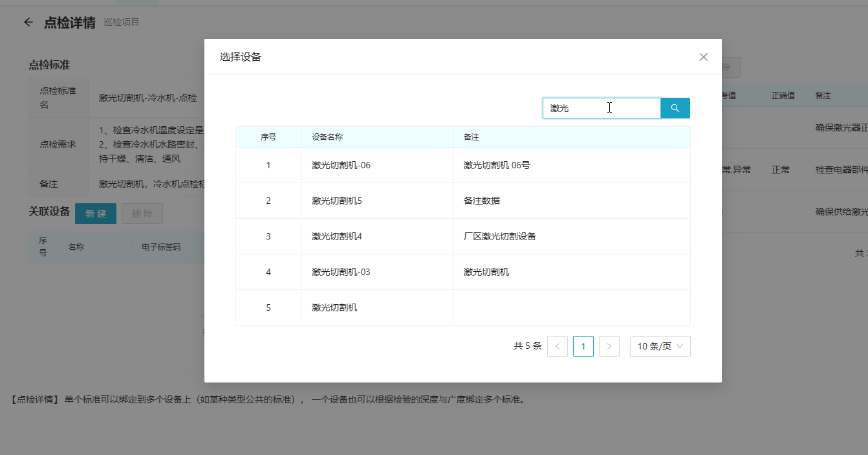Click the 正确值 column header in background
Image resolution: width=868 pixels, height=455 pixels.
783,95
